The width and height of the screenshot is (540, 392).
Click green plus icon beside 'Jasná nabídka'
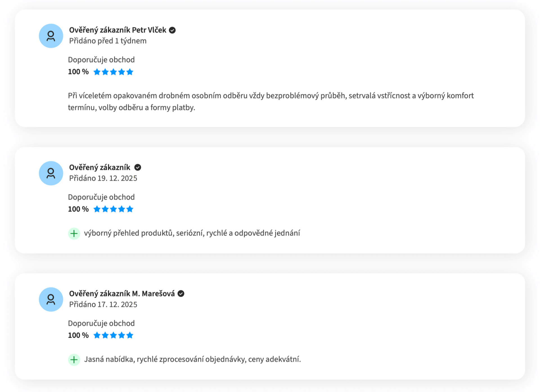coord(74,359)
